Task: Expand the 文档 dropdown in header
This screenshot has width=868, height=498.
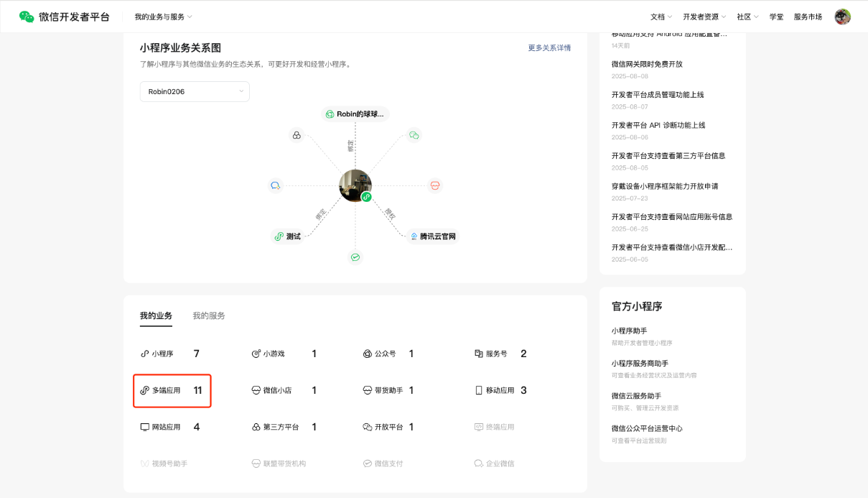Action: tap(661, 17)
